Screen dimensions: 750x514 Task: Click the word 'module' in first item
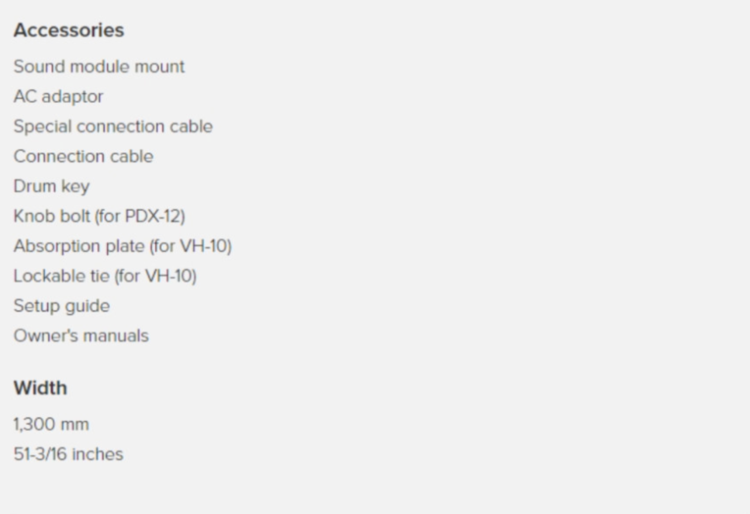[x=99, y=66]
